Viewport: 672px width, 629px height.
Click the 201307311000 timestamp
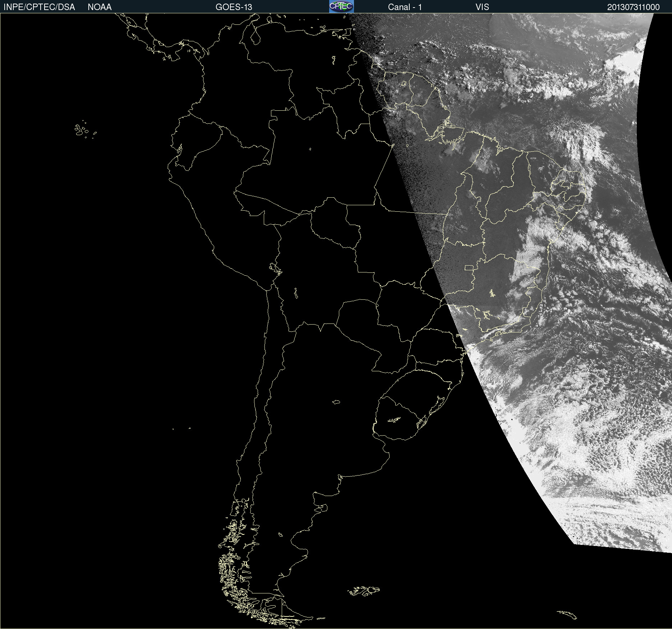click(x=634, y=7)
